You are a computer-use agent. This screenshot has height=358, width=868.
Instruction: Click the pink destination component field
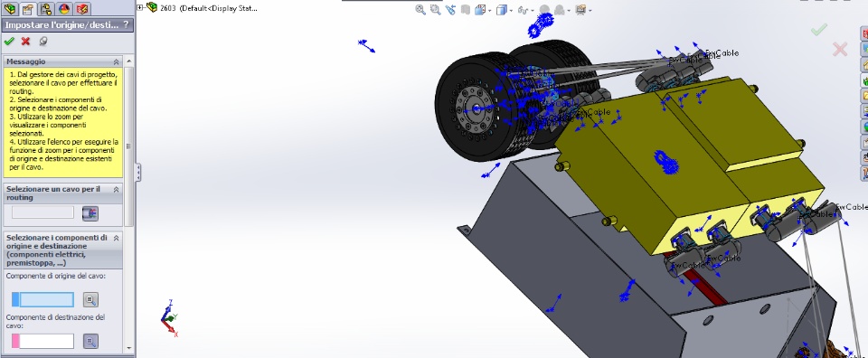click(x=42, y=341)
